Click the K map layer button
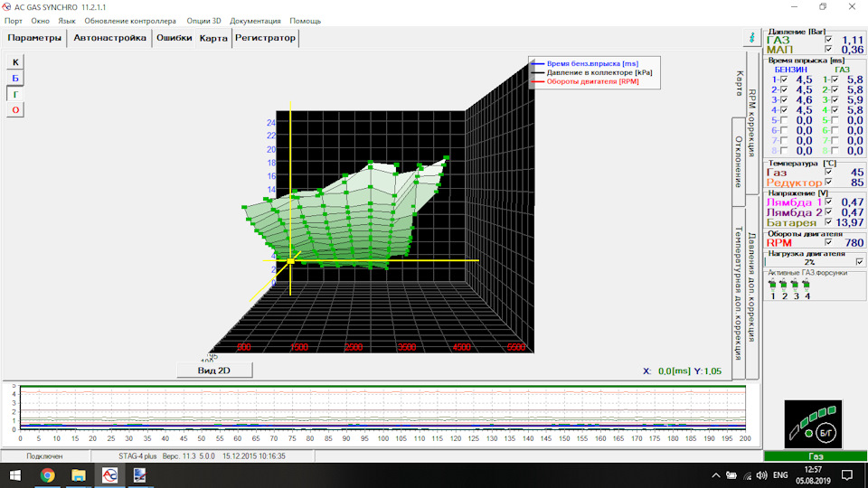 (x=15, y=62)
